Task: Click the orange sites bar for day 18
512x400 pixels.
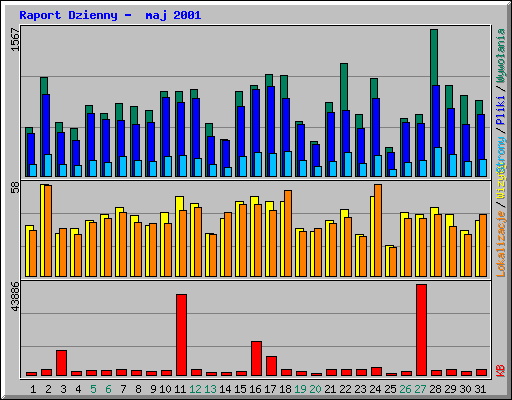Action: point(288,233)
